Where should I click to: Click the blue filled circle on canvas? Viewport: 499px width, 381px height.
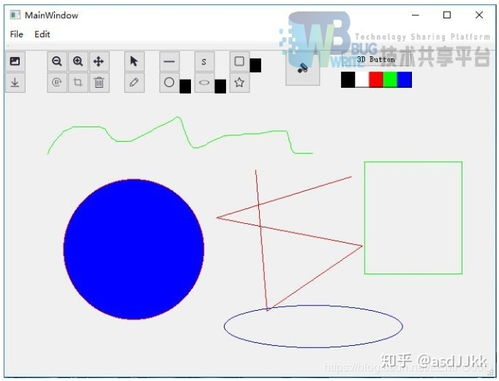coord(134,249)
